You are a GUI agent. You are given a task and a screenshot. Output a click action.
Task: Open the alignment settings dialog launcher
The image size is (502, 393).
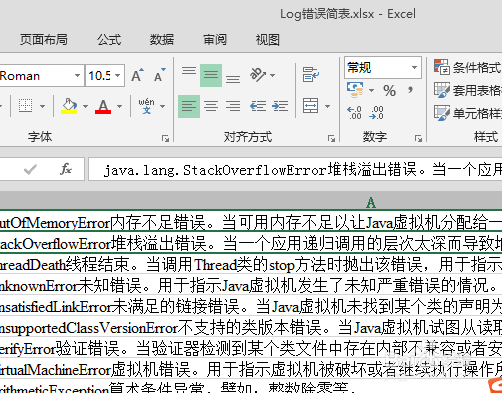pos(331,138)
